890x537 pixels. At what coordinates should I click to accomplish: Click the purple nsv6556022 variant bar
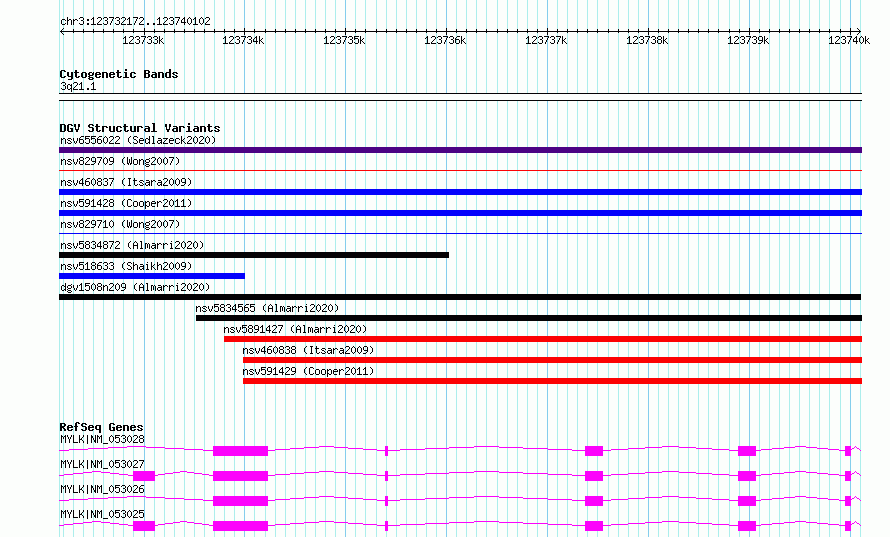click(460, 150)
